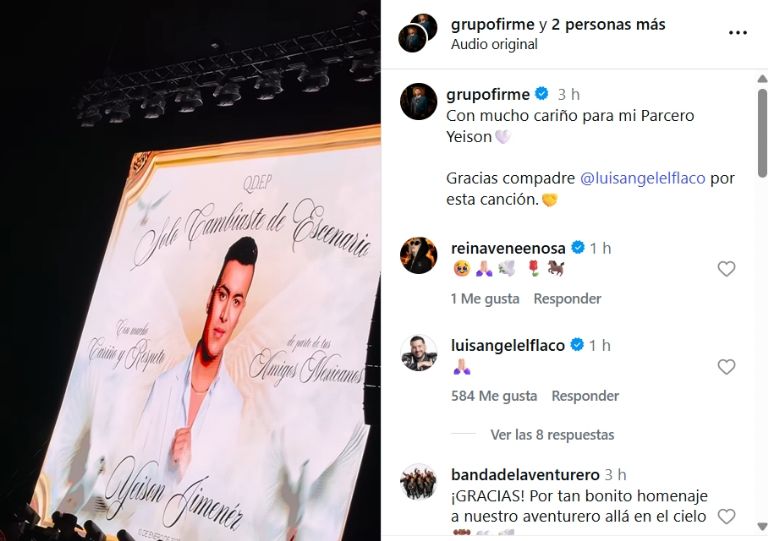The height and width of the screenshot is (541, 768).
Task: Reply to luisangelelflaco's comment via Responder
Action: (585, 396)
